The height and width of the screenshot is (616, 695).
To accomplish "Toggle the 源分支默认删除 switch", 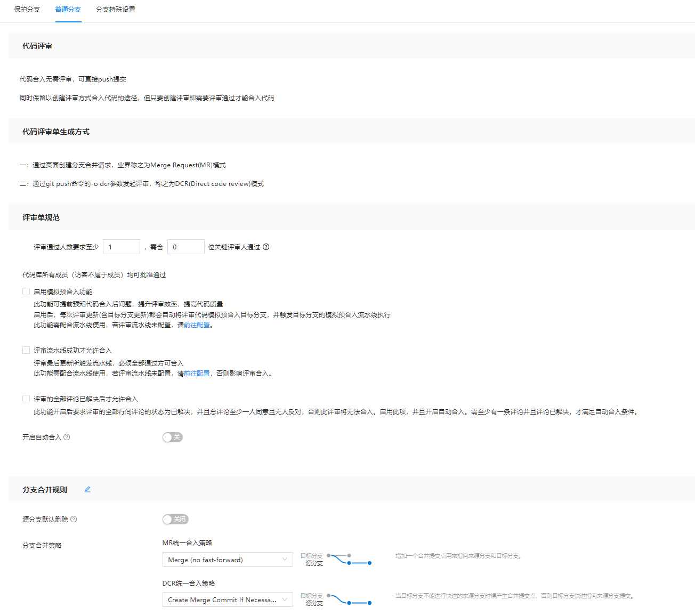I will [x=175, y=519].
